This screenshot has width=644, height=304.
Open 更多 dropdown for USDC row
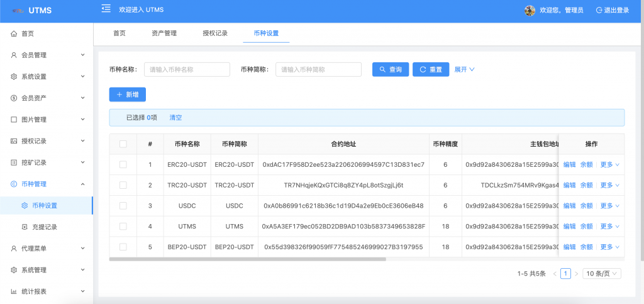pyautogui.click(x=609, y=206)
